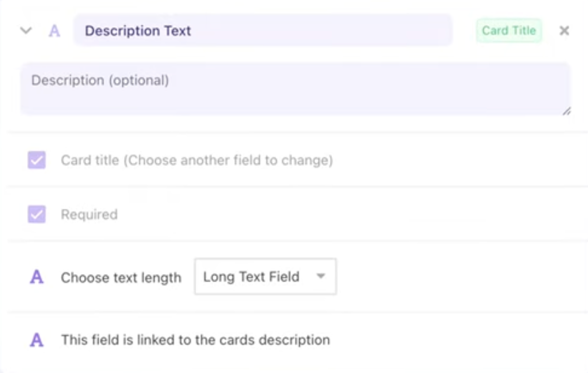Viewport: 588px width, 373px height.
Task: Click the "Choose another field to change" hint
Action: click(x=228, y=160)
